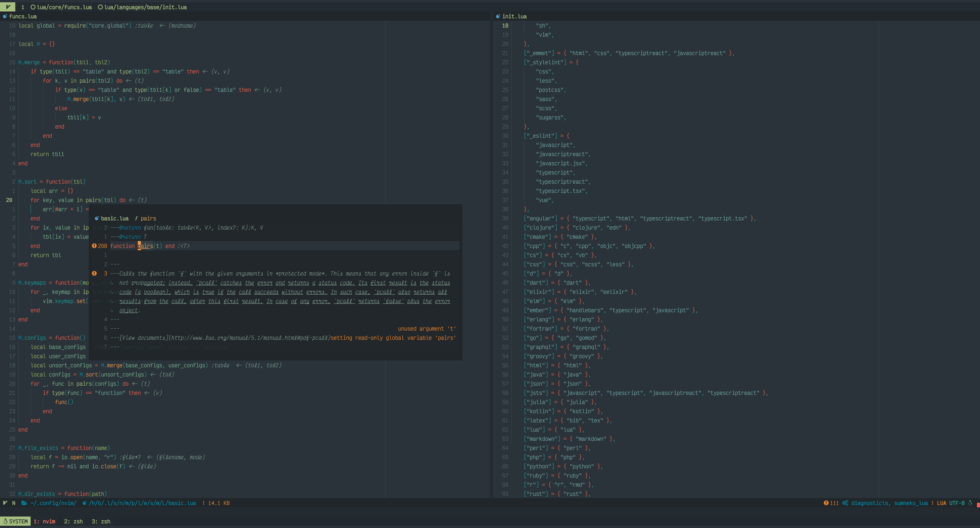980x528 pixels.
Task: Select tmux window 2: zsh
Action: click(x=73, y=521)
